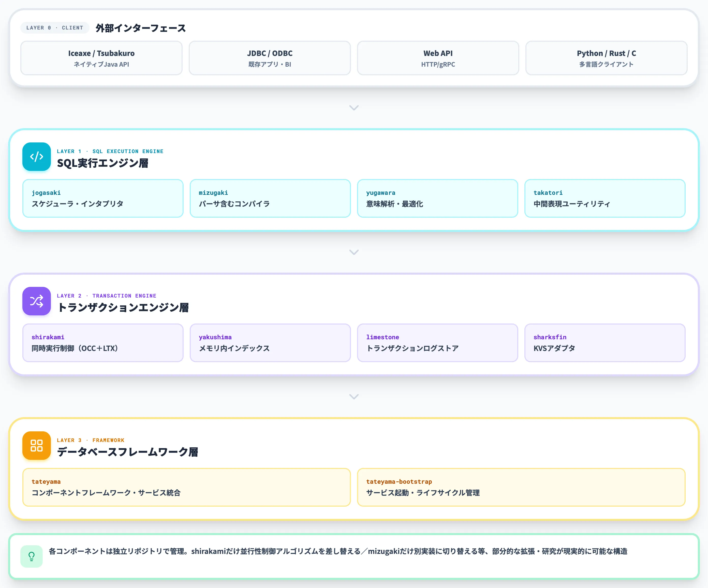Click chevron below SQL engine layer
708x588 pixels.
[354, 252]
